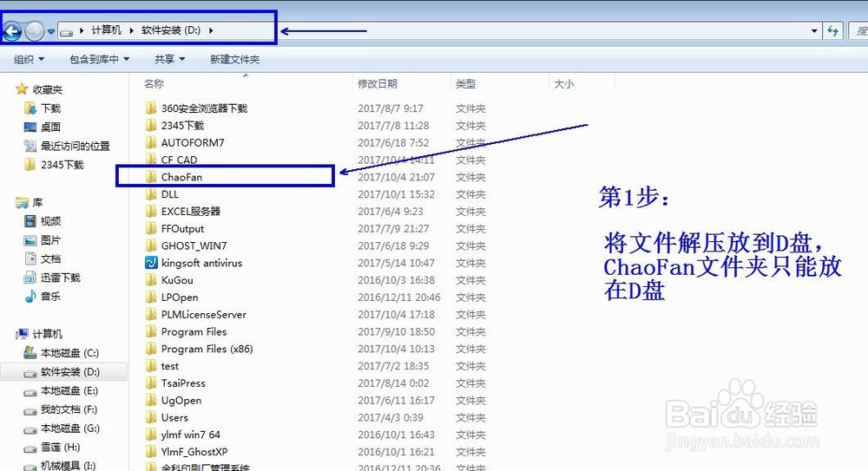868x471 pixels.
Task: Select the YlmF_GhostXP folder
Action: click(x=194, y=451)
